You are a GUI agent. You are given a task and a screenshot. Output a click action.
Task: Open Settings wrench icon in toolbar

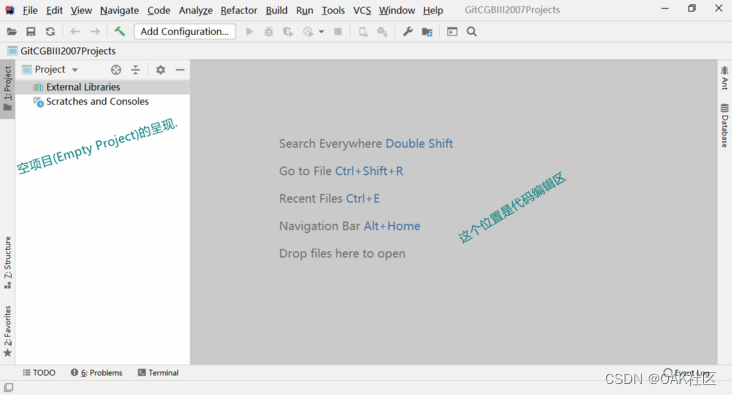pyautogui.click(x=408, y=32)
